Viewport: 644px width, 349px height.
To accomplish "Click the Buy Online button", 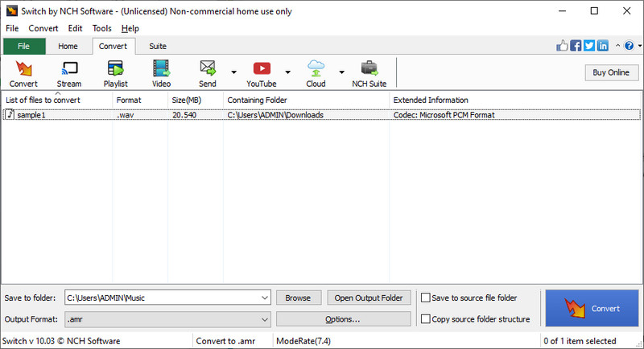I will coord(612,72).
